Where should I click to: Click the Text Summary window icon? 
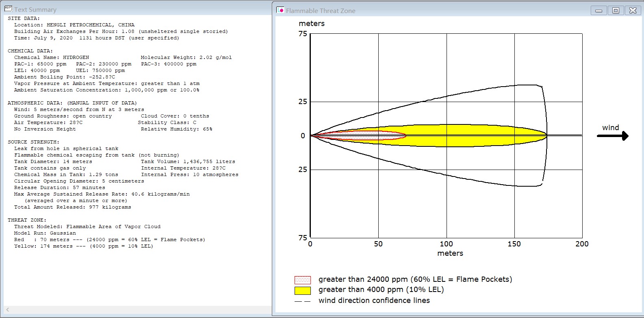[8, 9]
